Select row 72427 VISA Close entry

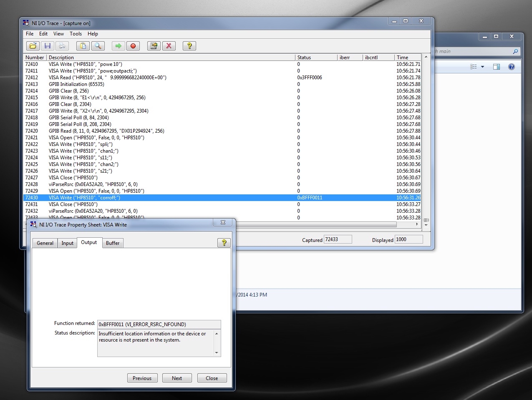pyautogui.click(x=222, y=178)
